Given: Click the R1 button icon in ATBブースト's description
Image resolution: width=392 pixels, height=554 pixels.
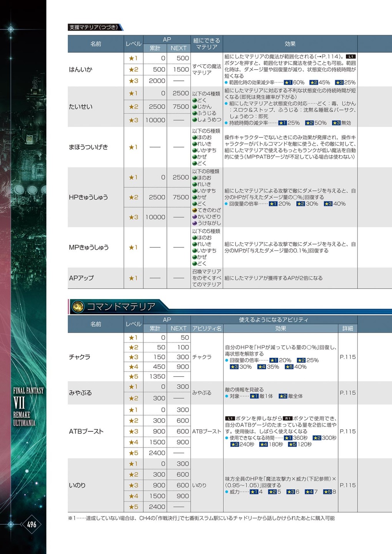Looking at the screenshot, I should [287, 419].
